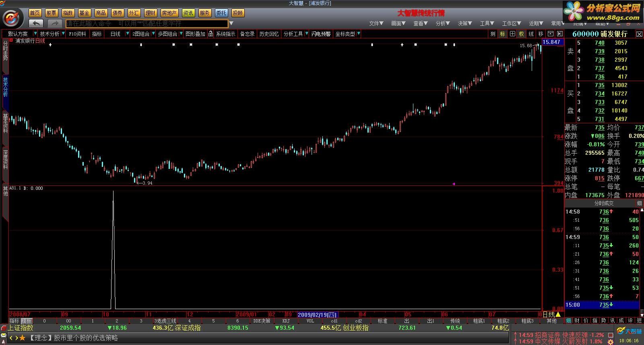The image size is (644, 345).
Task: Click the 2009/02/19 date marker
Action: pyautogui.click(x=317, y=314)
